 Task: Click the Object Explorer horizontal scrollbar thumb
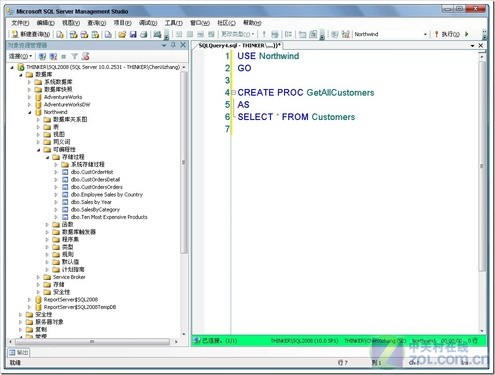click(92, 342)
